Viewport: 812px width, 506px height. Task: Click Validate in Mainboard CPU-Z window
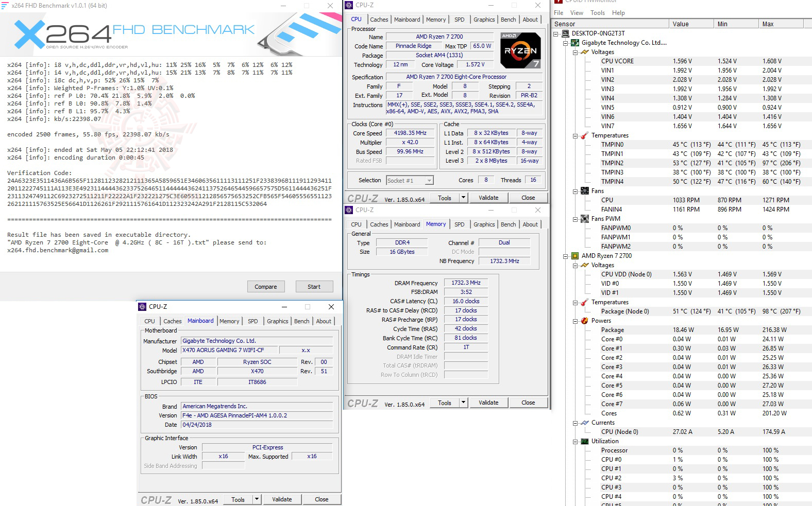click(x=282, y=499)
